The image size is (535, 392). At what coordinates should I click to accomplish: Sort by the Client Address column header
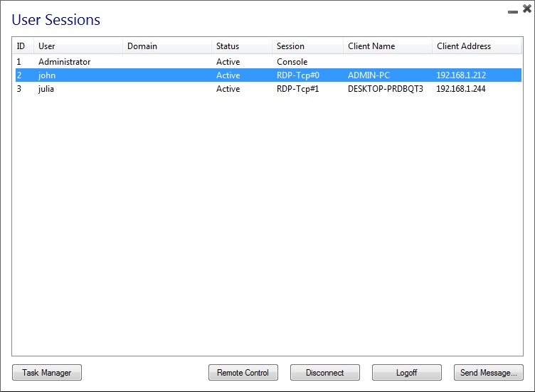click(477, 46)
